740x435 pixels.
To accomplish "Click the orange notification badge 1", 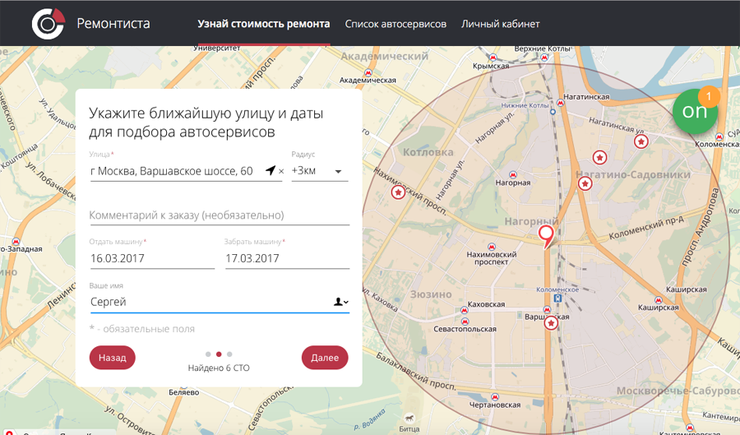I will [708, 97].
